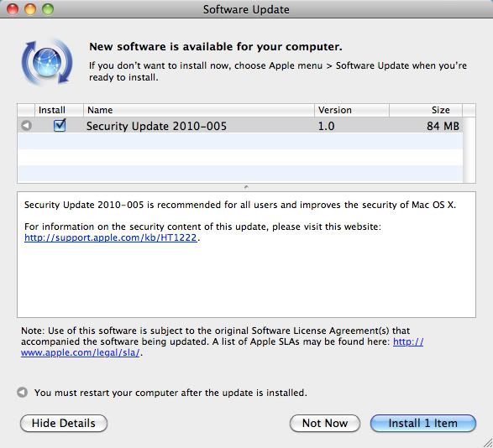Click the Hide Details button
Screen dimensions: 493x448
click(64, 423)
